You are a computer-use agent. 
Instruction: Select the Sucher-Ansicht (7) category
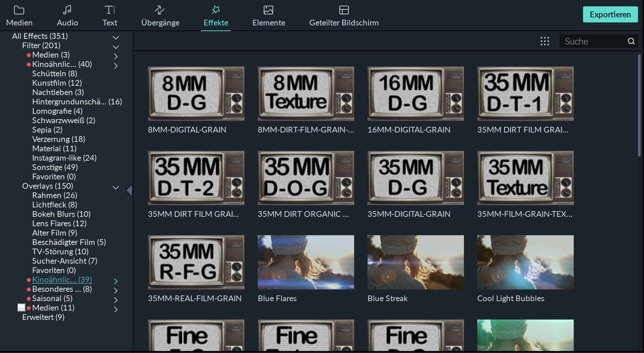(65, 261)
